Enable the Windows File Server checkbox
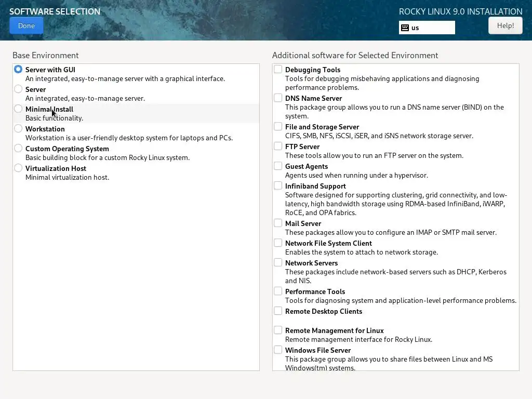532x399 pixels. tap(278, 350)
